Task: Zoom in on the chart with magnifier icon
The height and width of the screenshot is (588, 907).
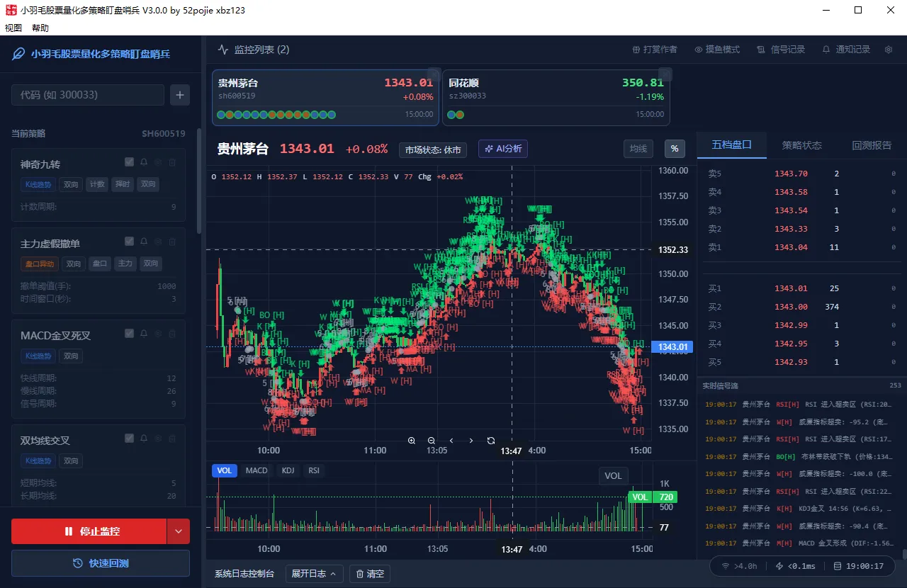Action: [x=412, y=441]
